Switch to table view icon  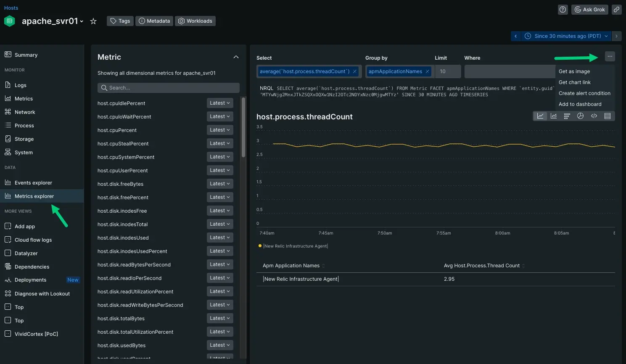[x=607, y=116]
